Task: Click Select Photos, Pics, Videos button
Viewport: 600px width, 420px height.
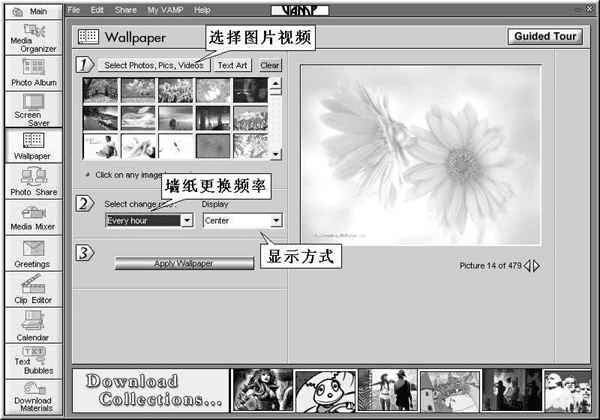Action: (153, 65)
